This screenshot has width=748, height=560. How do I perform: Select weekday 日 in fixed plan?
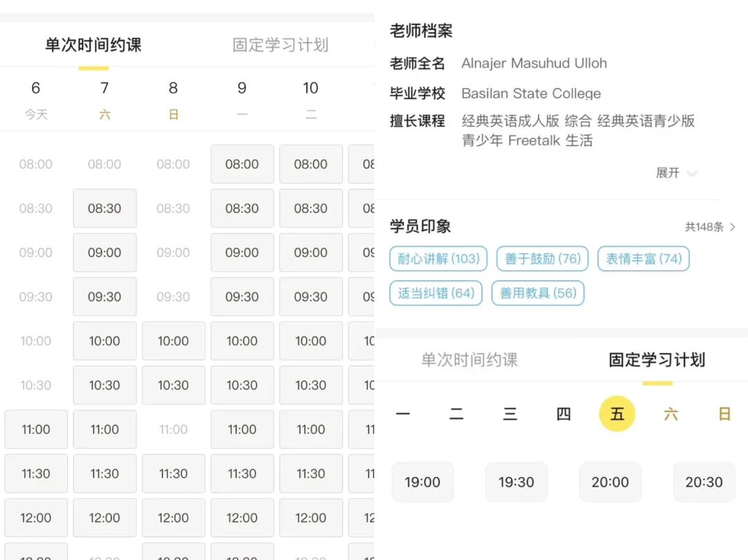click(724, 414)
